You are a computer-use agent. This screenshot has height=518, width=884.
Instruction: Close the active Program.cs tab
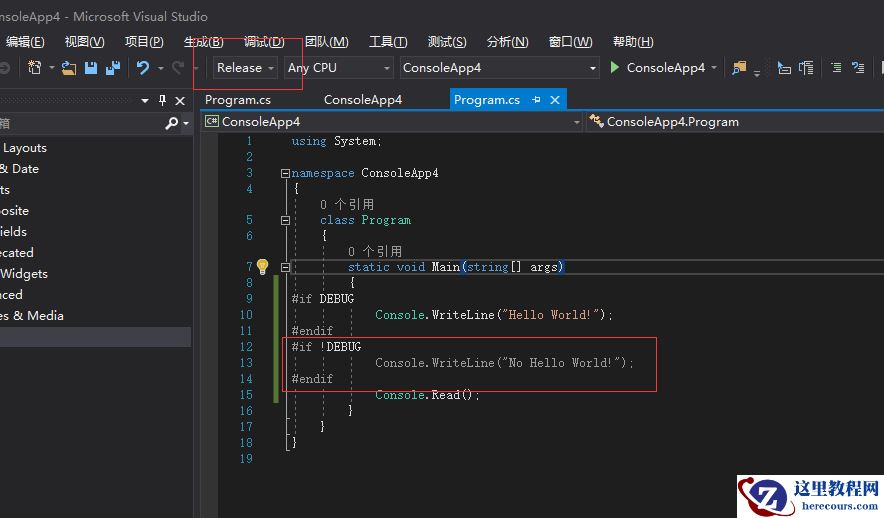point(555,100)
